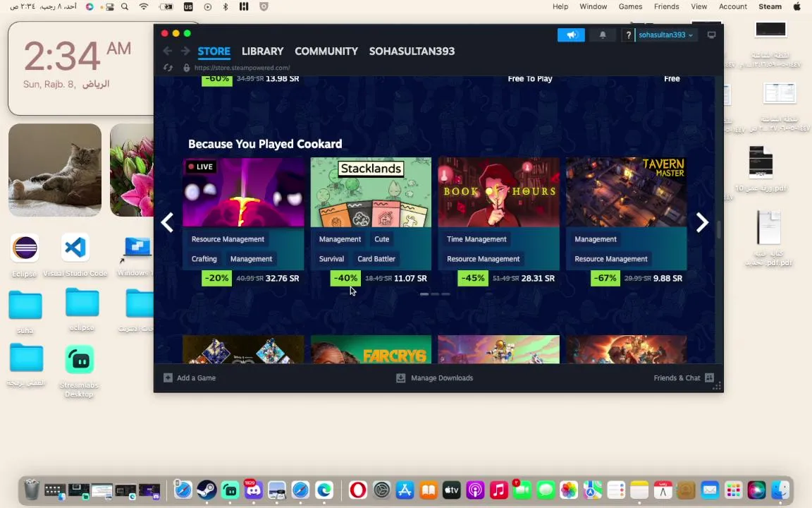The height and width of the screenshot is (508, 812).
Task: Open the LIVE game thumbnail
Action: [243, 193]
